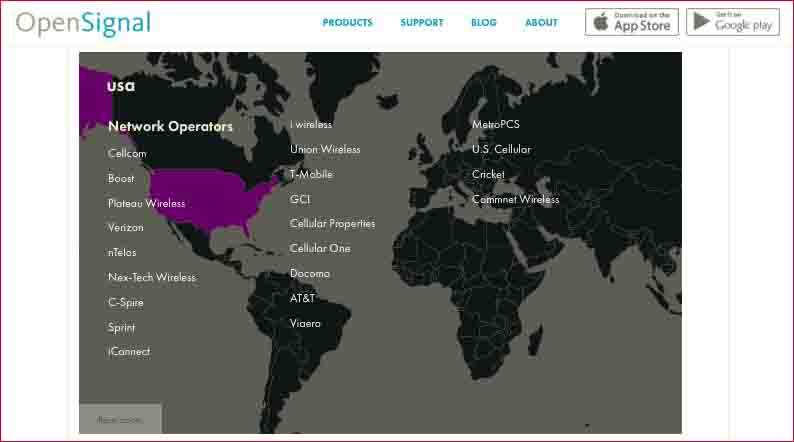Choose Cellular Properties operator
This screenshot has width=794, height=442.
point(332,224)
